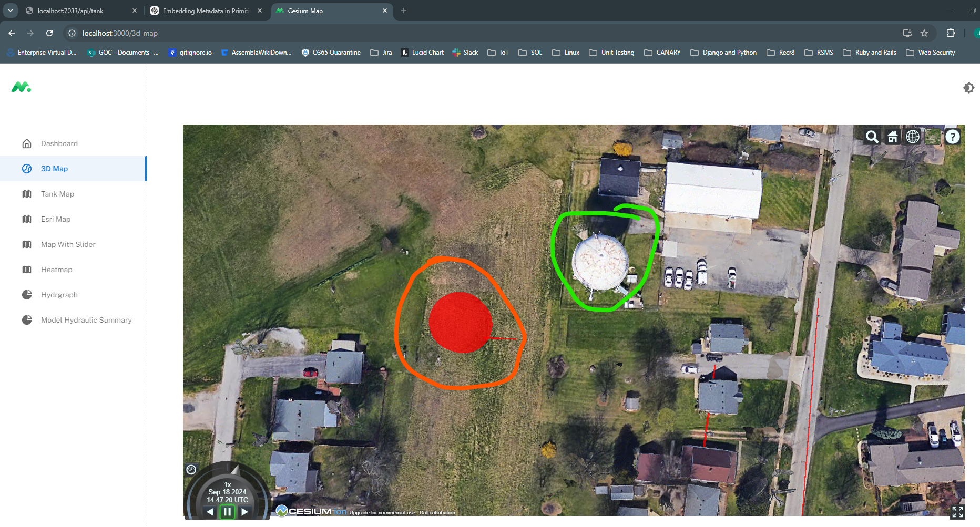Click the browser forward arrow
980x527 pixels.
[30, 33]
